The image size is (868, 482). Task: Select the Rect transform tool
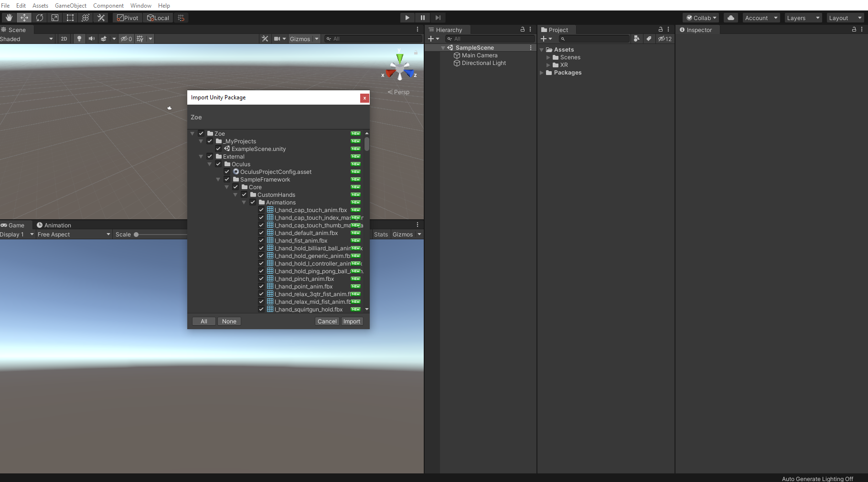(x=70, y=18)
